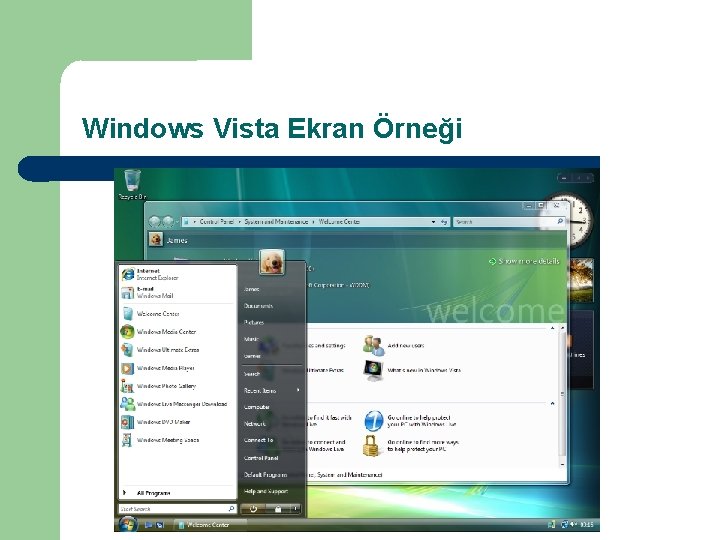Click the Forward arrow in Welcome Center window

pyautogui.click(x=168, y=222)
